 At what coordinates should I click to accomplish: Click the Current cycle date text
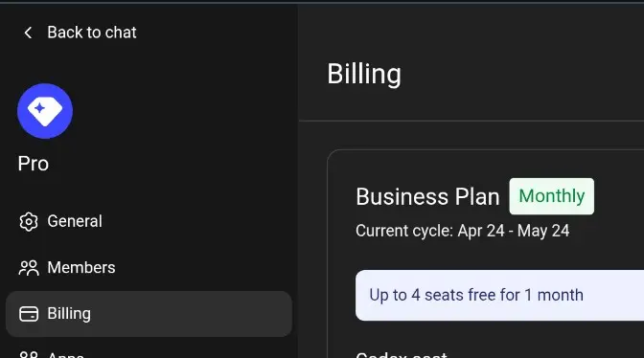click(x=463, y=231)
